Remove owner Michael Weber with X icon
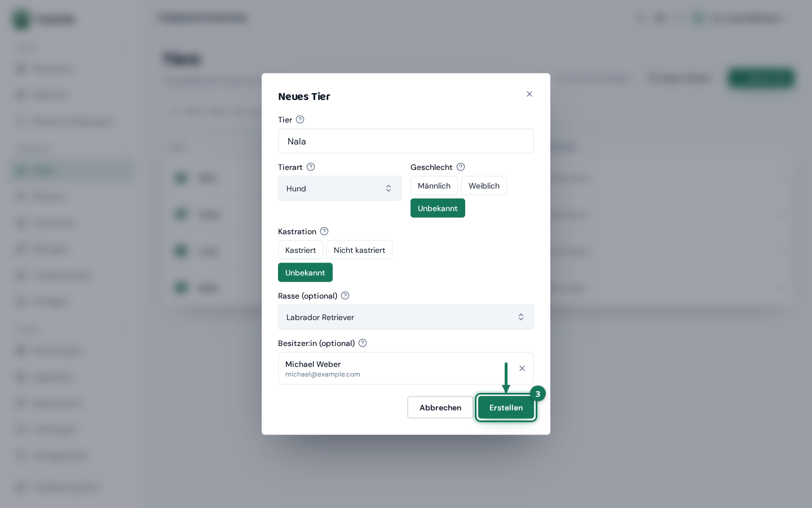The image size is (812, 508). 522,369
